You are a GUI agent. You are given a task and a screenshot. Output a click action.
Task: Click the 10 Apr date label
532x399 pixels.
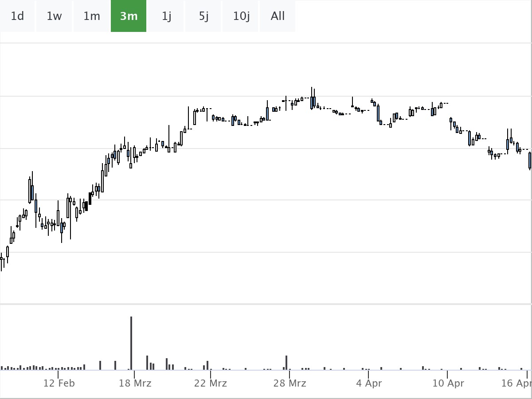click(x=448, y=383)
